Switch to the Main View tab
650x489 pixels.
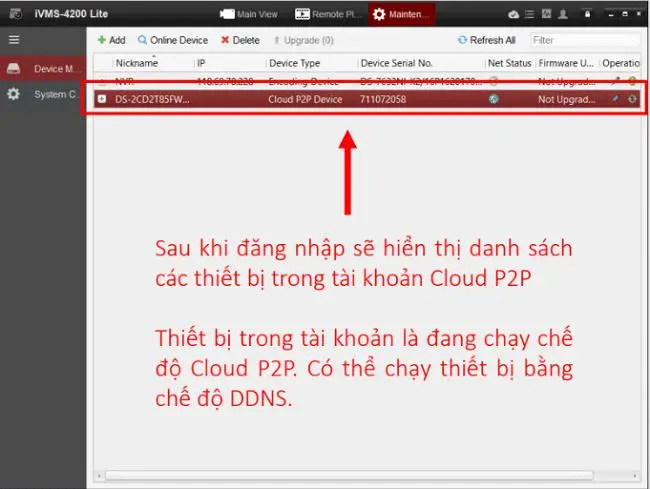coord(249,14)
